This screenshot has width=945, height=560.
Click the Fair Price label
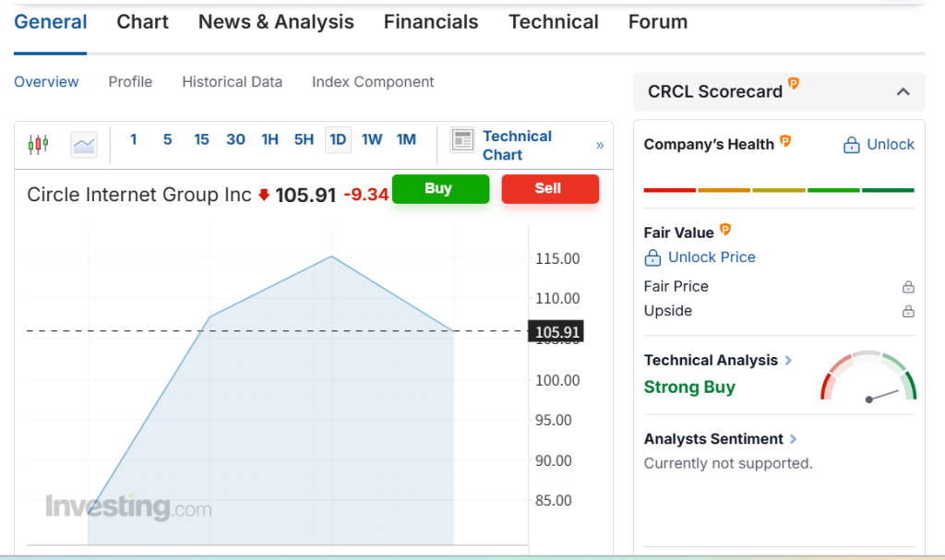click(676, 287)
